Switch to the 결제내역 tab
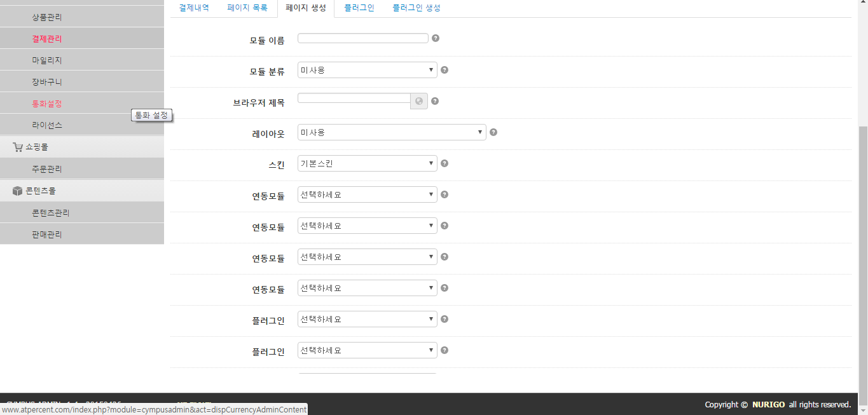The image size is (868, 415). [193, 8]
